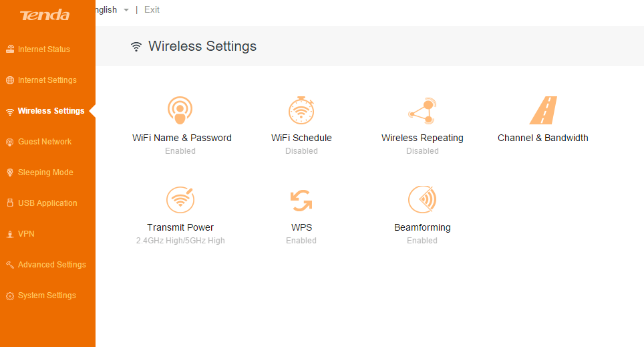This screenshot has width=644, height=347.
Task: Select Guest Network sidebar item
Action: tap(45, 142)
